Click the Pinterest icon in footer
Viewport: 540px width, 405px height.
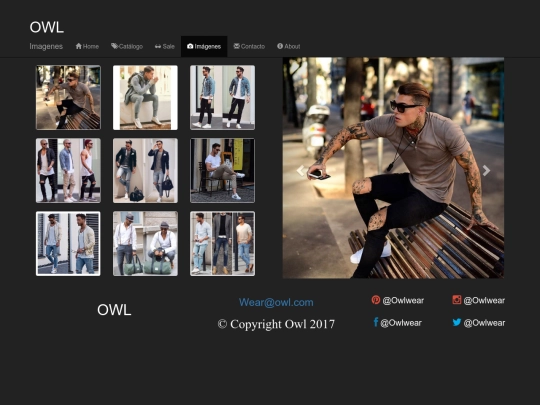376,300
